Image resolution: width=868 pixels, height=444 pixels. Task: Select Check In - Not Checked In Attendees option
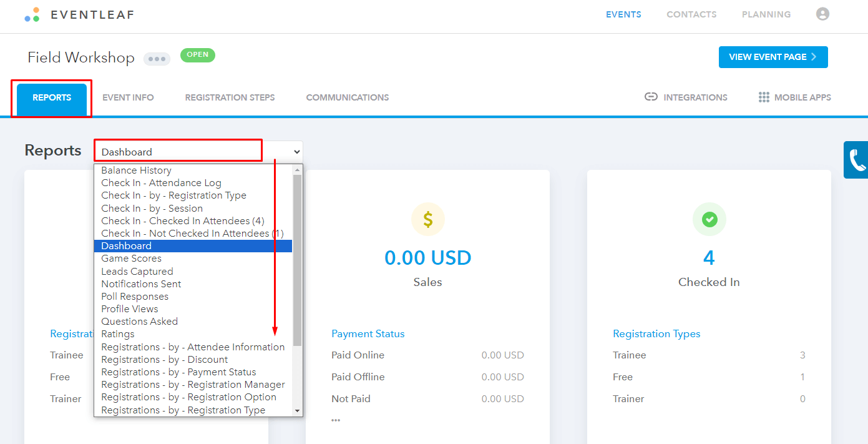point(193,234)
